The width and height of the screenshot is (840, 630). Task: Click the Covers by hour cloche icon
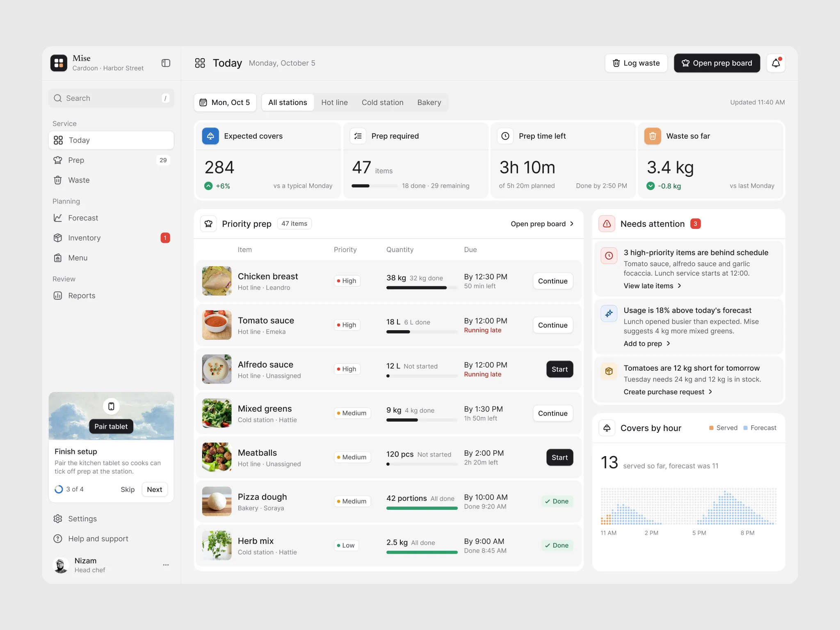click(607, 428)
